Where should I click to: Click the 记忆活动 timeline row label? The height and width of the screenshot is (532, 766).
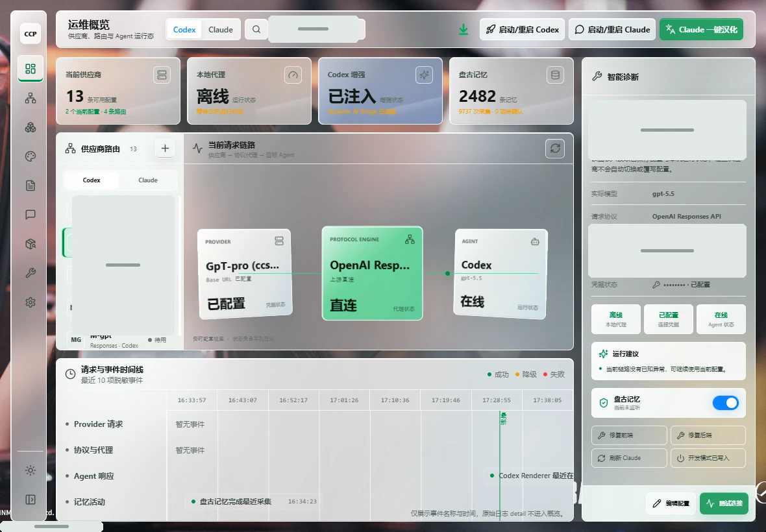pyautogui.click(x=90, y=502)
